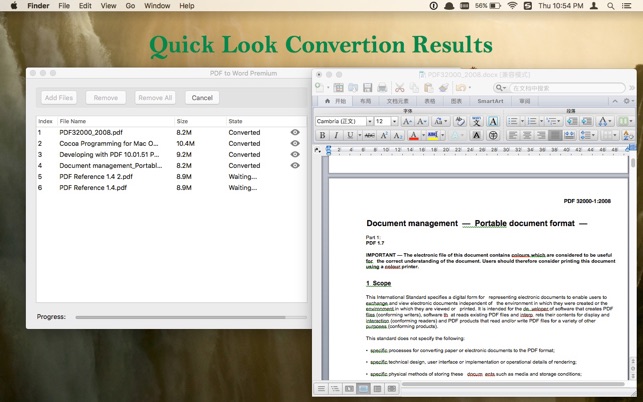Click the yellow highlight color swatch

433,135
